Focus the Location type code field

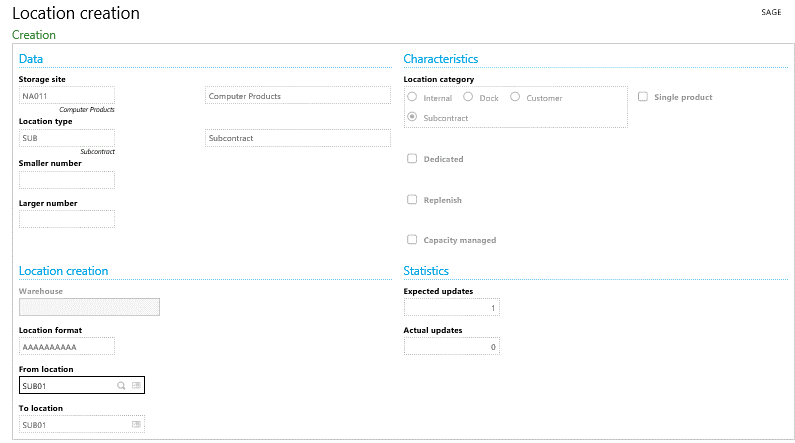pos(66,138)
